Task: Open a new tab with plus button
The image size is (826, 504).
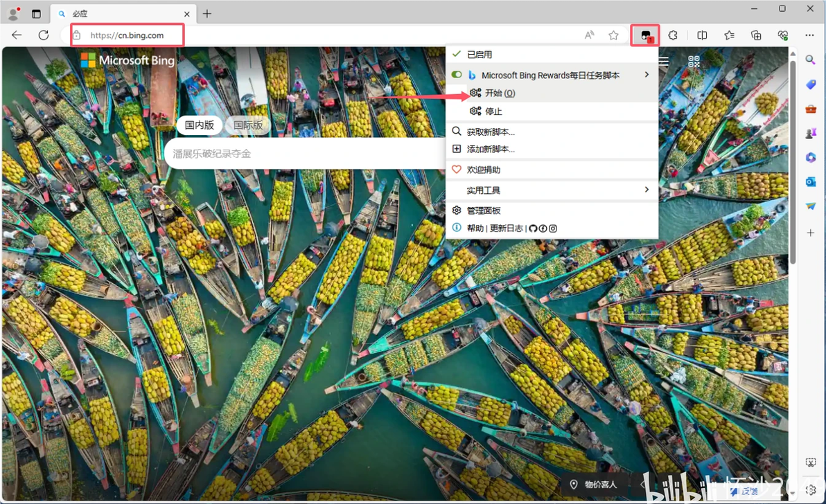Action: pos(207,14)
